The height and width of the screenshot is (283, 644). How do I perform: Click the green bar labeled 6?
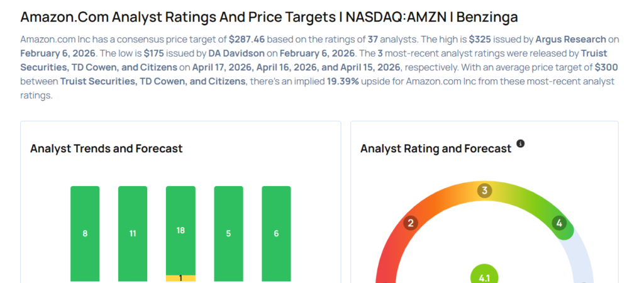coord(276,233)
